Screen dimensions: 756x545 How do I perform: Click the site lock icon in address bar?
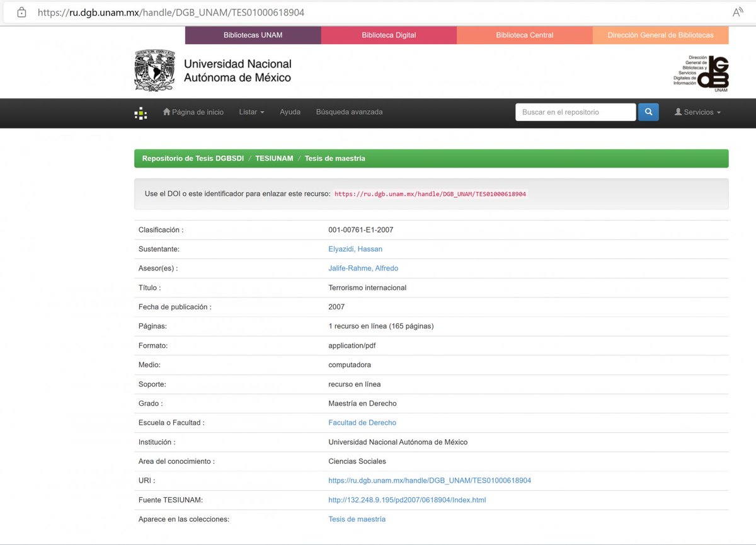[21, 12]
